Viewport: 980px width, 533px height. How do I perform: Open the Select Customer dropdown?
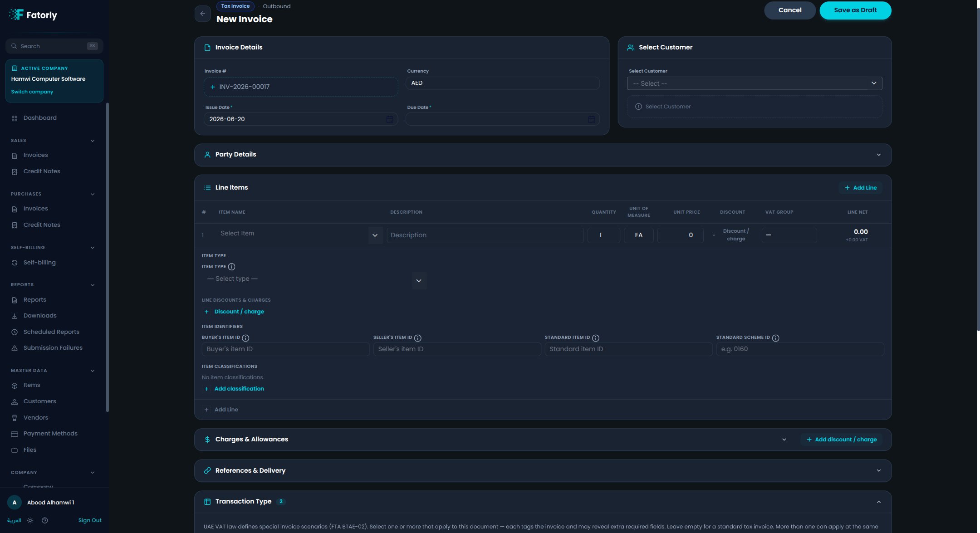point(754,83)
